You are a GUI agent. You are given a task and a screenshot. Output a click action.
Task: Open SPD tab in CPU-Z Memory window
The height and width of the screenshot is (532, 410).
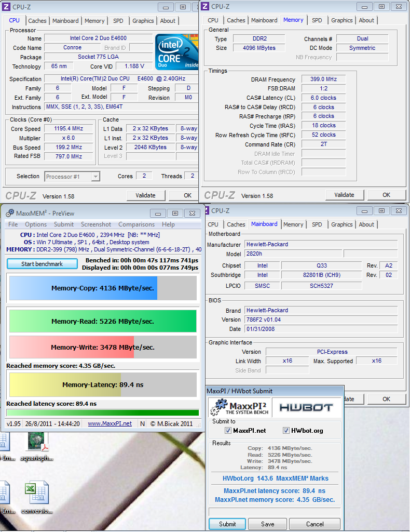point(317,20)
